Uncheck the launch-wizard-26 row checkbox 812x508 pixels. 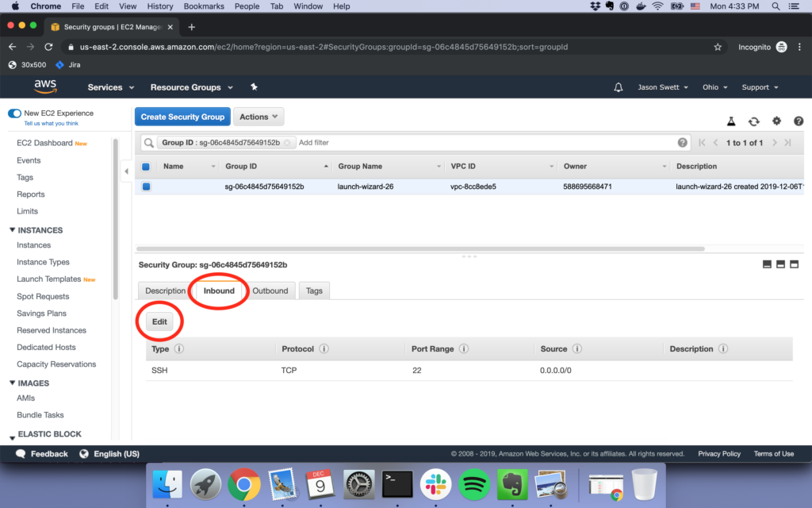pos(146,187)
